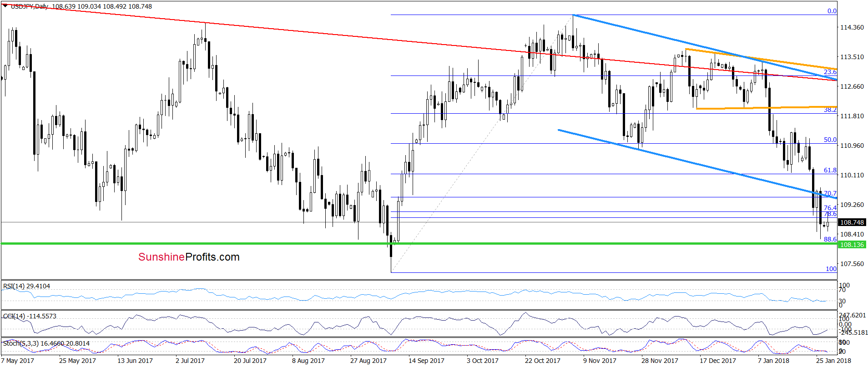The image size is (868, 367).
Task: Select the upper blue channel line
Action: point(705,46)
